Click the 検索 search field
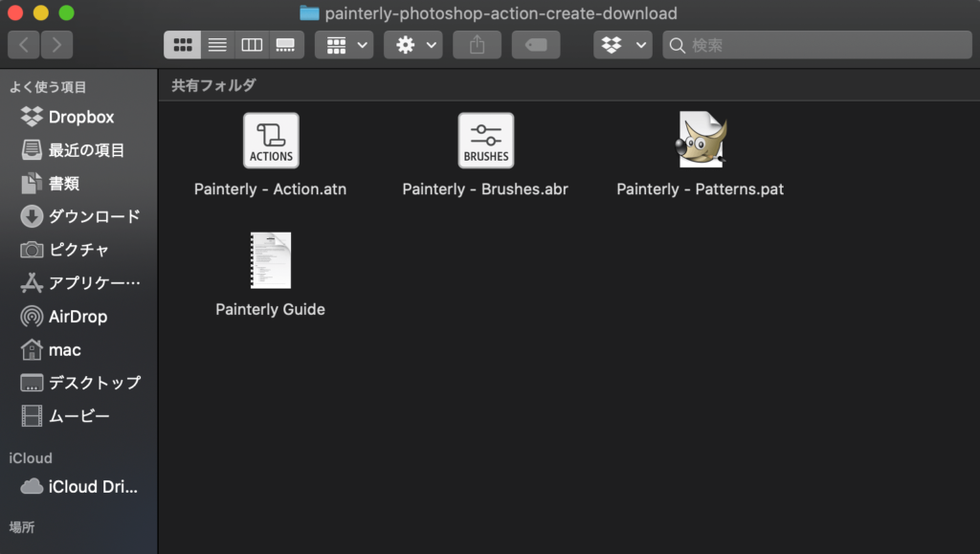 817,45
